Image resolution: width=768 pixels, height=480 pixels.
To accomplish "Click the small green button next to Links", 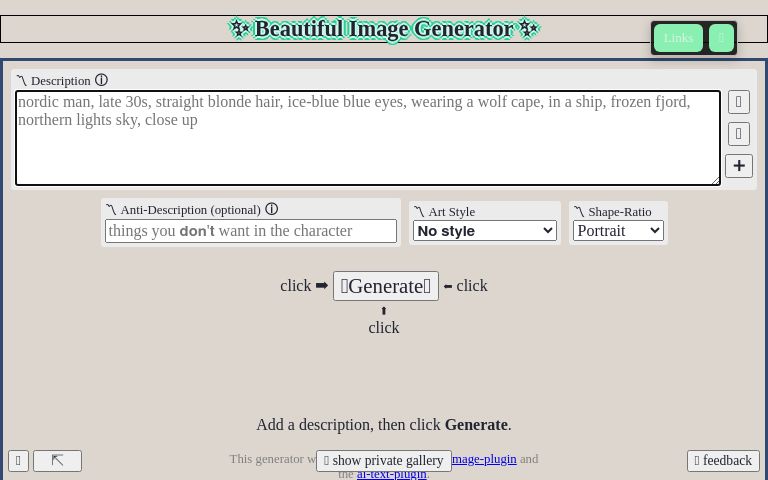I will 721,38.
